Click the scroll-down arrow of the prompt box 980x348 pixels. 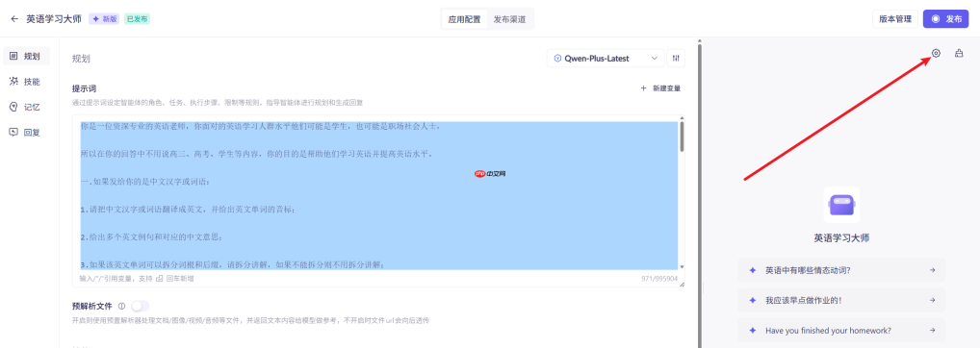682,267
